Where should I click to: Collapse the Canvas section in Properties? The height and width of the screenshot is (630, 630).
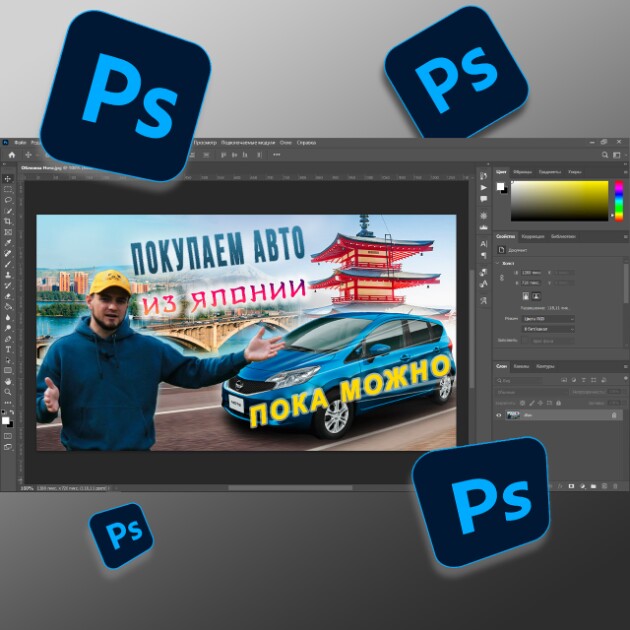[x=497, y=264]
